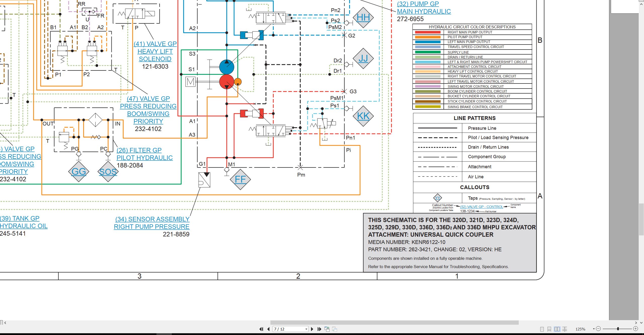Image resolution: width=644 pixels, height=335 pixels.
Task: Click the part number 188-2084
Action: pyautogui.click(x=130, y=165)
